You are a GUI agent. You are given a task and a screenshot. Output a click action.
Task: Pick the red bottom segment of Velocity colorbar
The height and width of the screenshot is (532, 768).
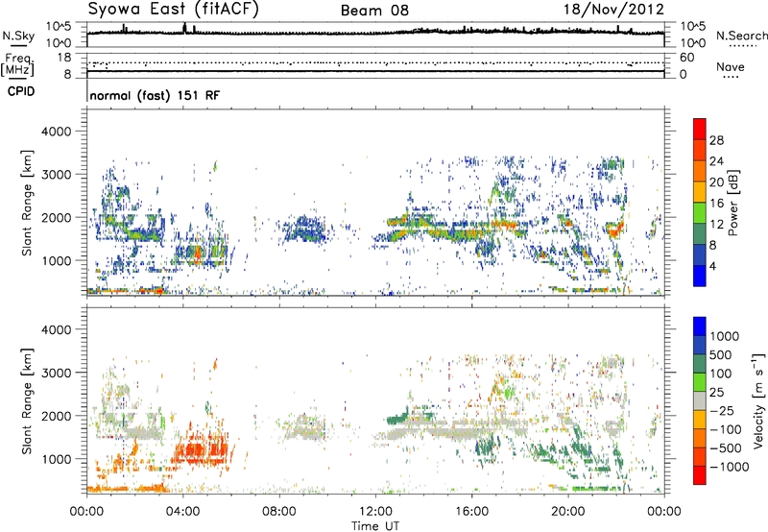point(700,475)
